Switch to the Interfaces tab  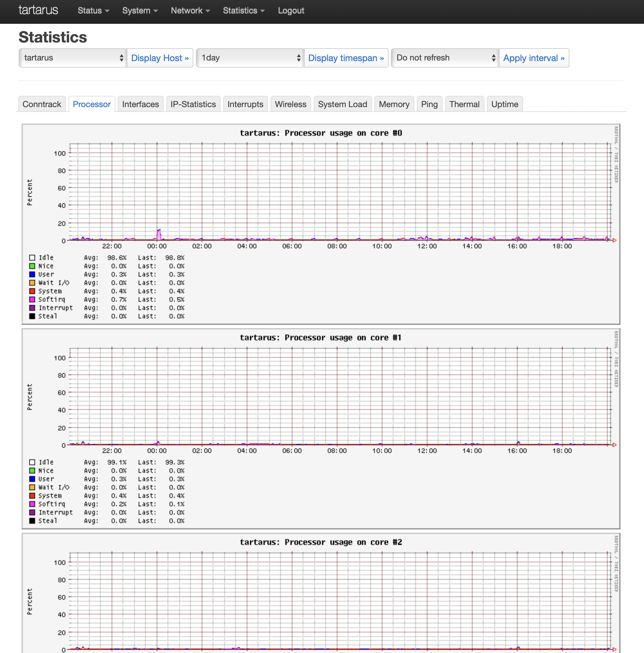140,104
